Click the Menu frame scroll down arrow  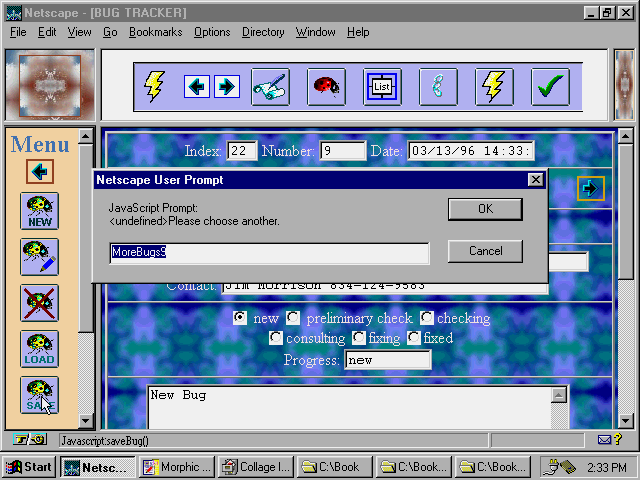86,420
